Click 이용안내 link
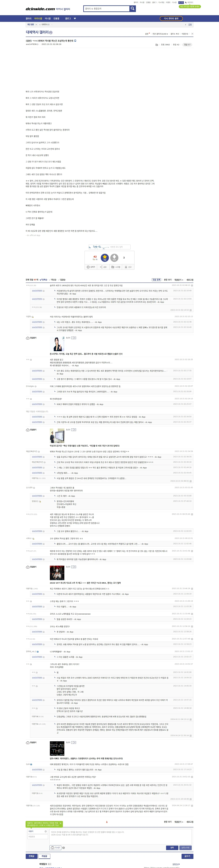 185,34
